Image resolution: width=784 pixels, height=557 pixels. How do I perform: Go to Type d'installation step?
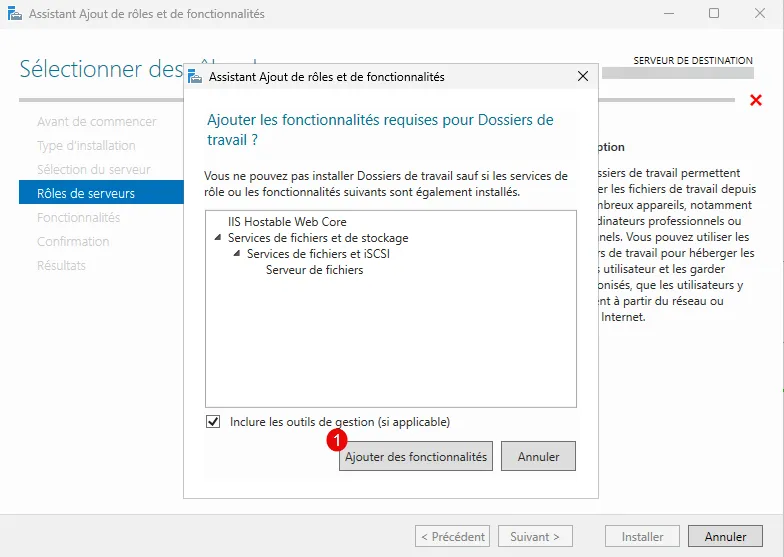[x=86, y=145]
